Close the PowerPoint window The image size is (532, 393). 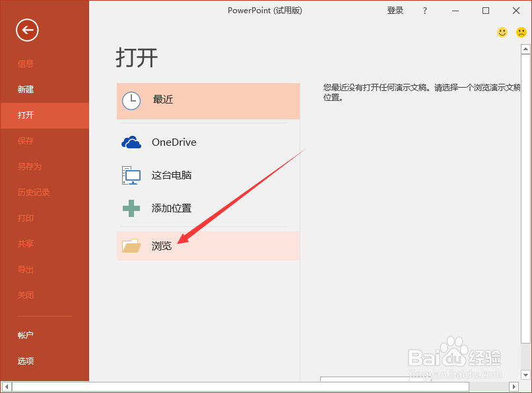click(x=516, y=11)
